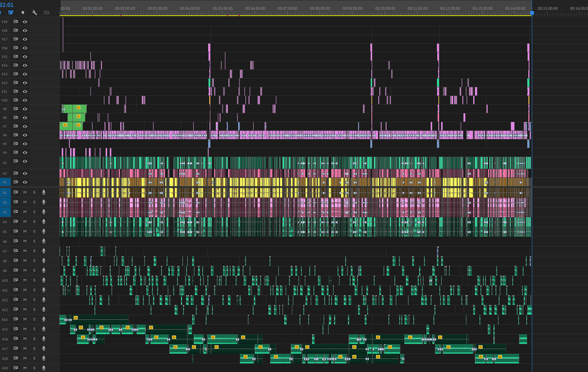
Task: Start voice-over record on track A2
Action: [44, 202]
